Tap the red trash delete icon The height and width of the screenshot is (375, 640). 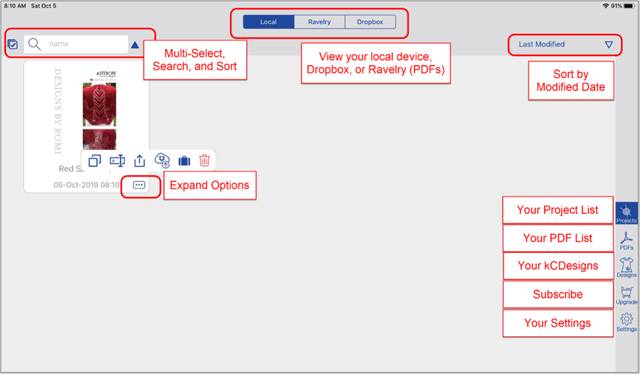(204, 160)
